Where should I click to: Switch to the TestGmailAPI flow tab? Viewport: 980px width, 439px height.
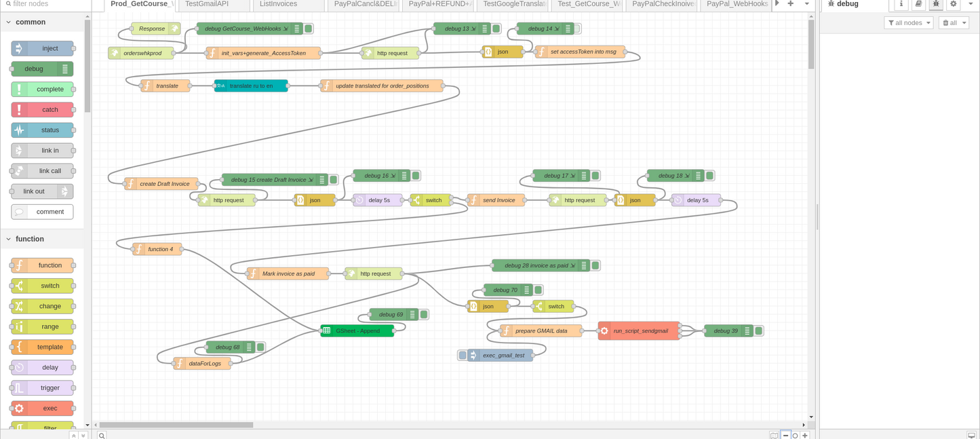point(207,4)
